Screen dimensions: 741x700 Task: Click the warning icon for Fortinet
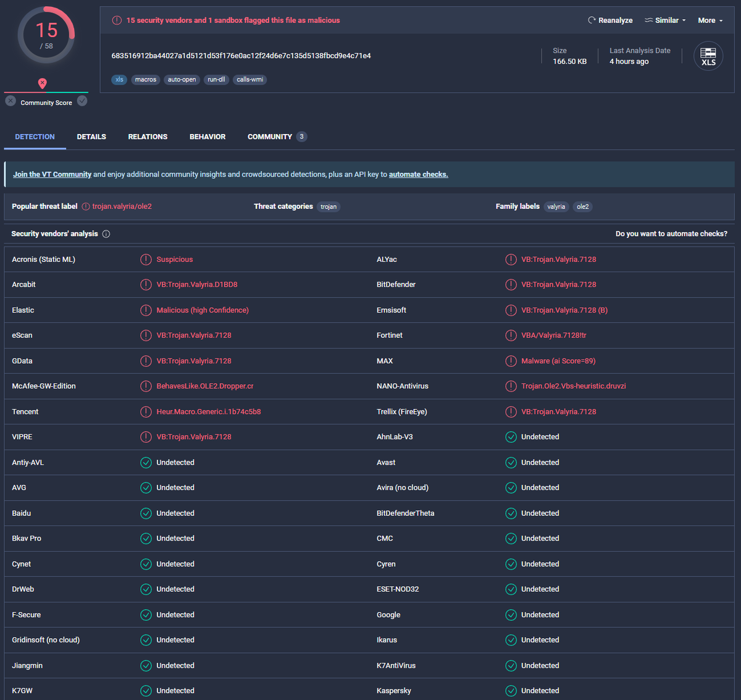pos(511,335)
